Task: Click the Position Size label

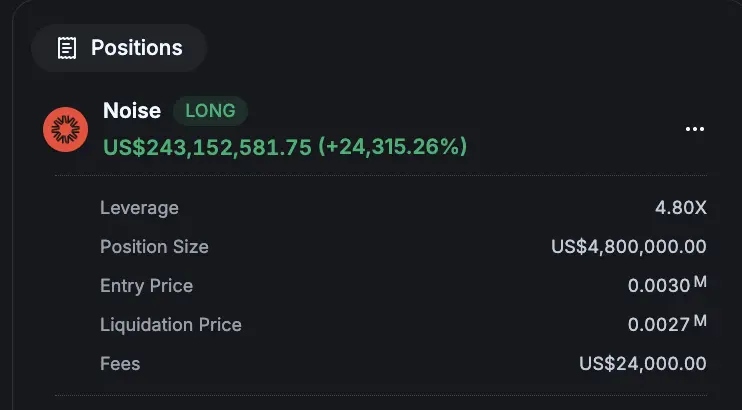Action: pos(154,247)
